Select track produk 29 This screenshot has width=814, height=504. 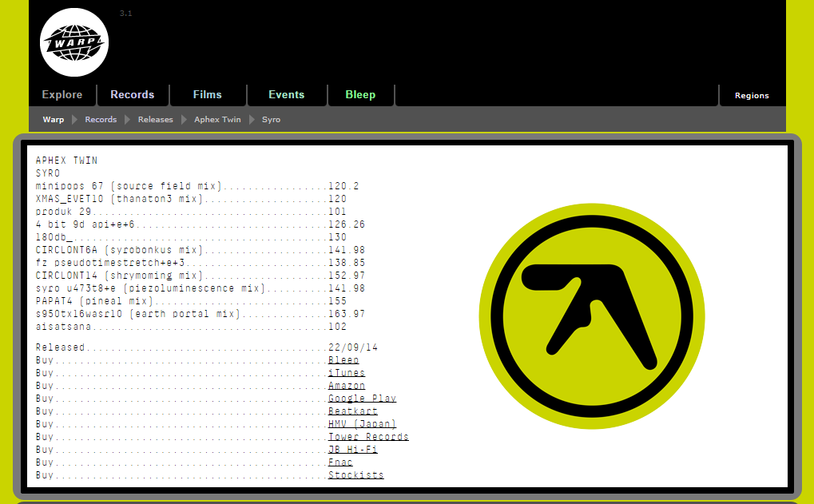coord(63,212)
